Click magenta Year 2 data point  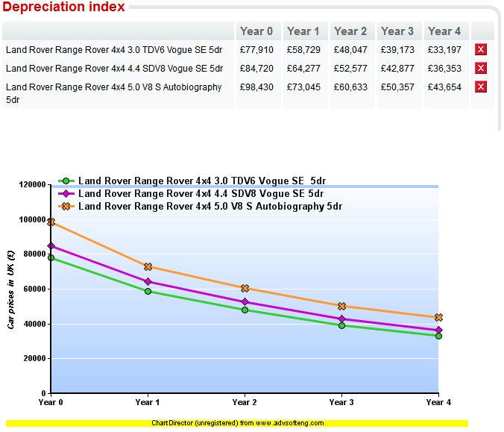click(245, 302)
